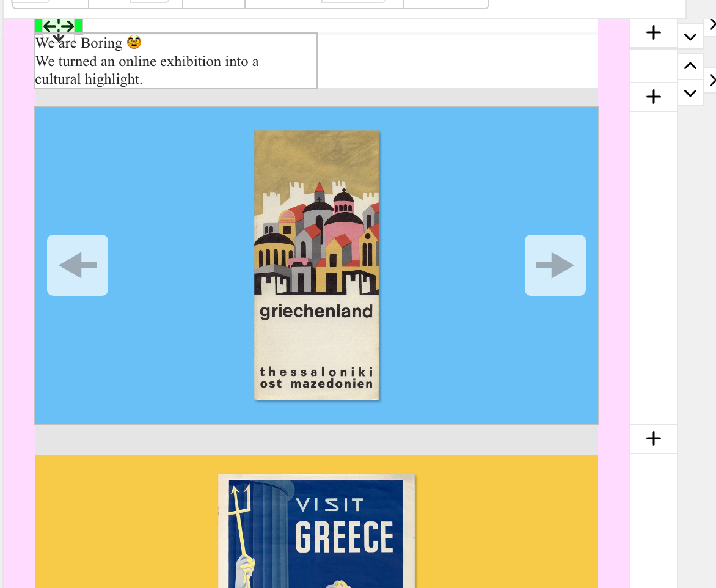
Task: Click the previous slide arrow in the carousel
Action: [77, 265]
